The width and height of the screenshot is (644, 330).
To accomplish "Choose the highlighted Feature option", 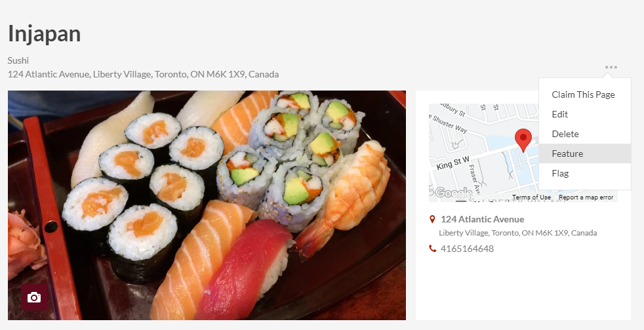I will pyautogui.click(x=585, y=154).
